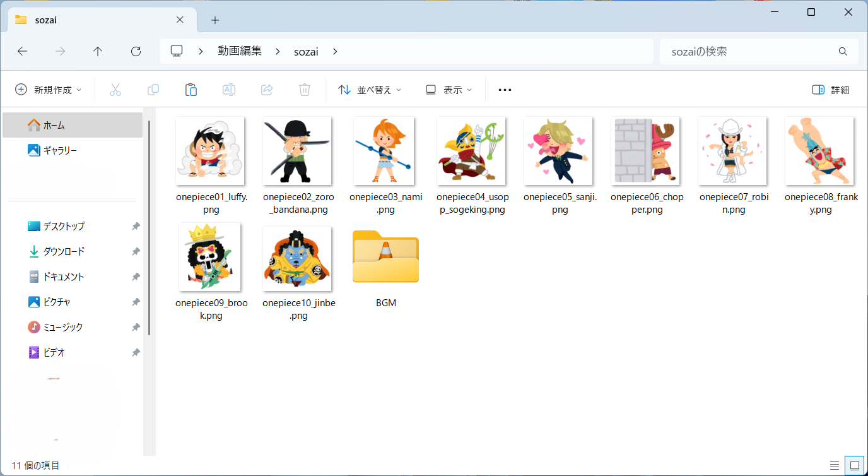Switch to large icons view in status bar
This screenshot has height=476, width=868.
(855, 466)
